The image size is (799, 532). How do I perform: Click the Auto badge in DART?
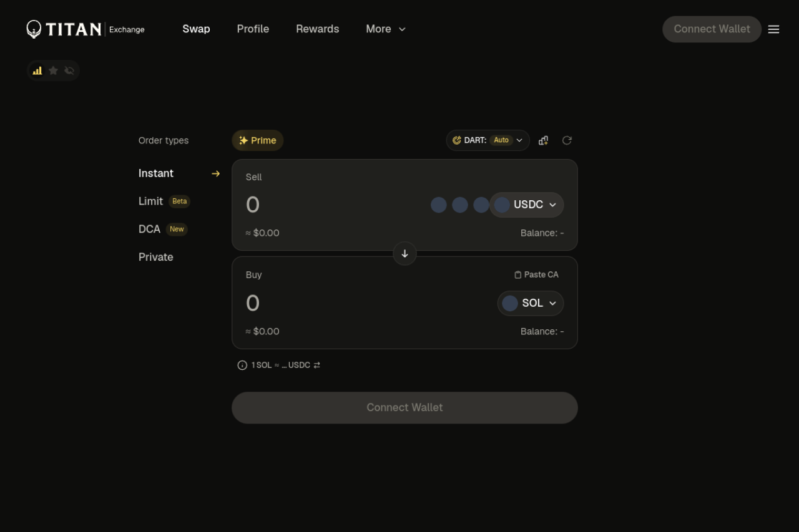click(x=501, y=140)
